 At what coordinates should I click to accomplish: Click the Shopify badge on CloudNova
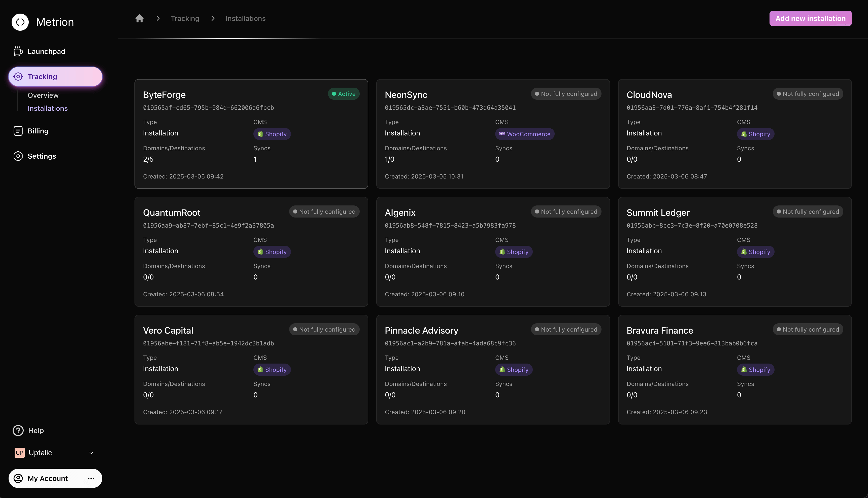(755, 134)
